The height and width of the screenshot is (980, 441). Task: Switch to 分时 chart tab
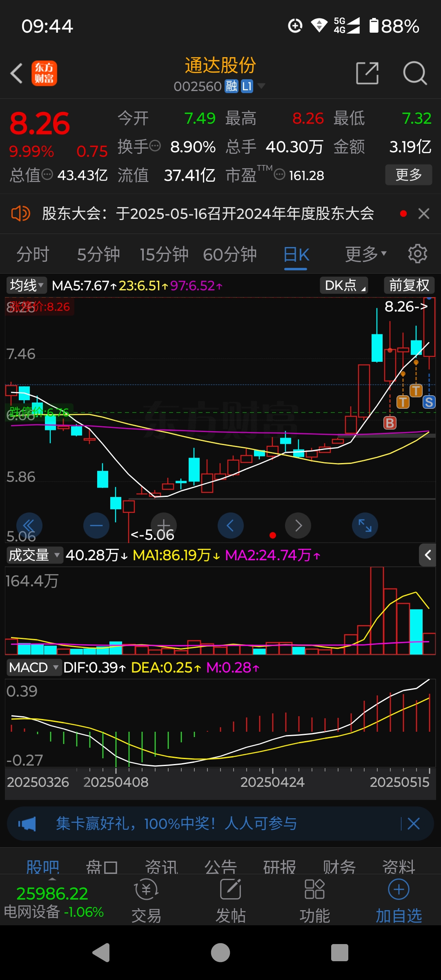coord(33,254)
